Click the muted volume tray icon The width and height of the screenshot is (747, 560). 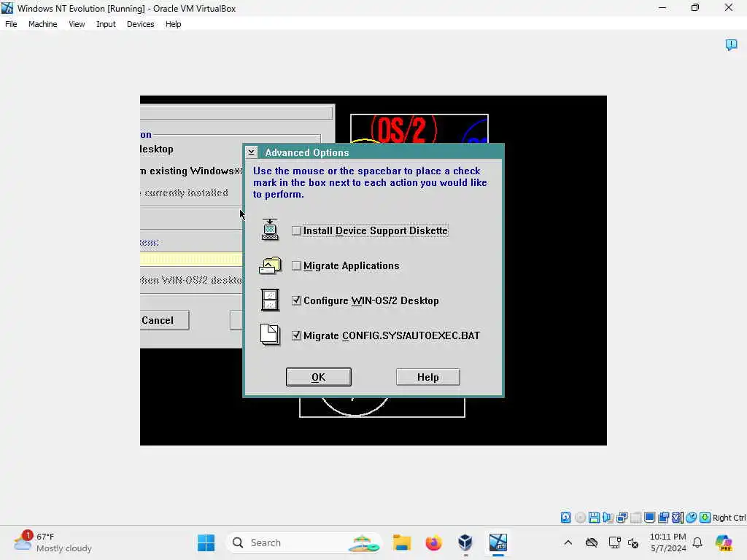633,542
